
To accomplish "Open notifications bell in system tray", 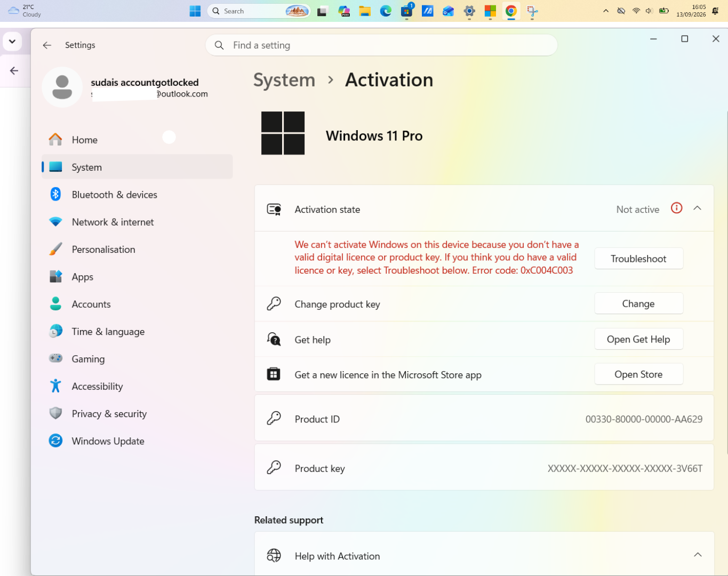I will (716, 11).
